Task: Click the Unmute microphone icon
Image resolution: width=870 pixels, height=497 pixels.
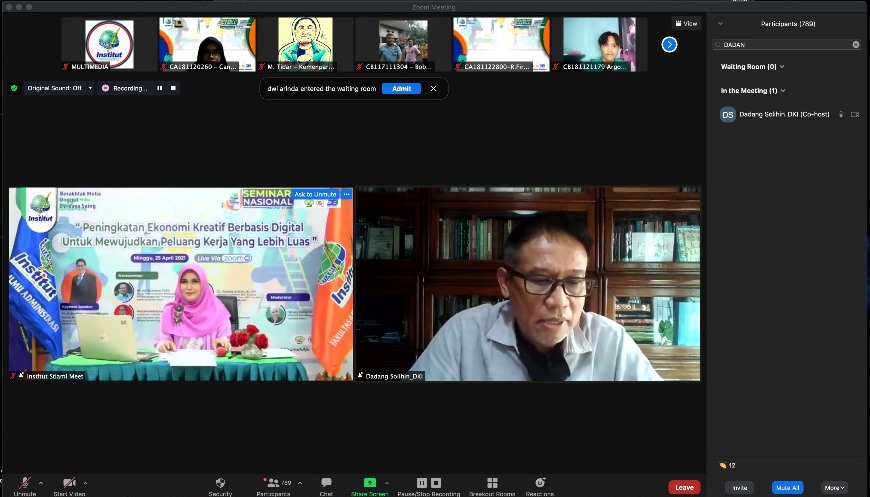Action: (x=25, y=483)
